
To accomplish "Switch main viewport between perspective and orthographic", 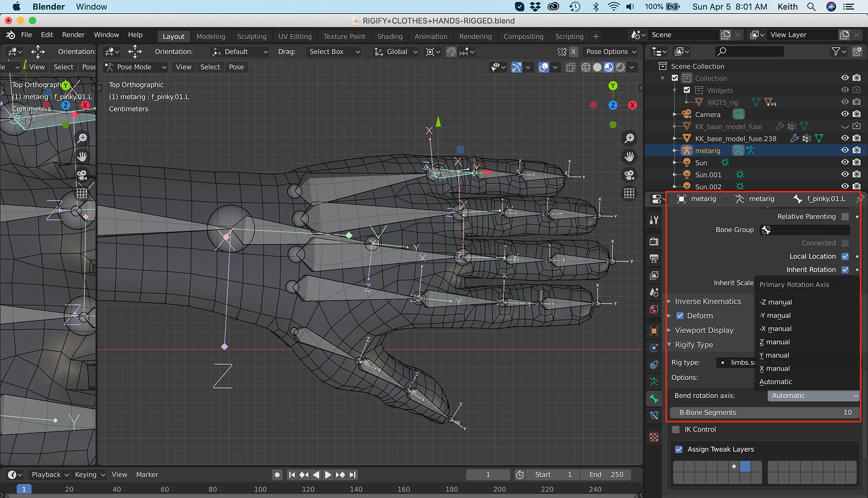I will pyautogui.click(x=629, y=193).
